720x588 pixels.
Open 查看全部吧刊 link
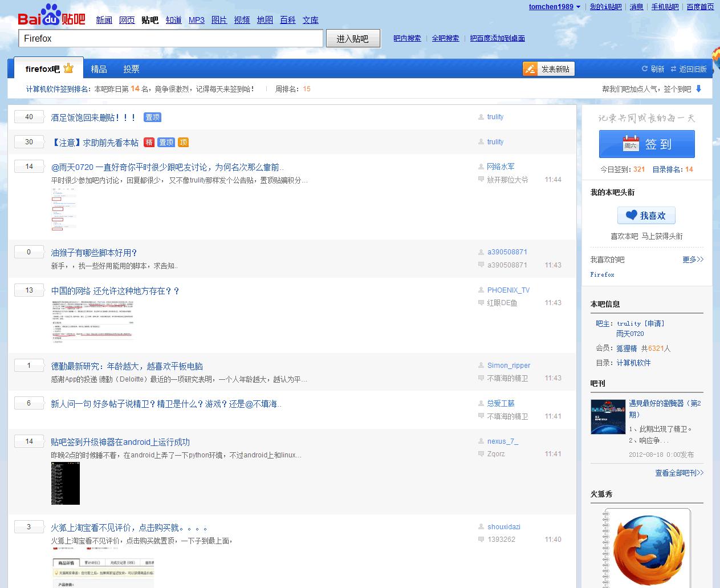click(x=678, y=473)
